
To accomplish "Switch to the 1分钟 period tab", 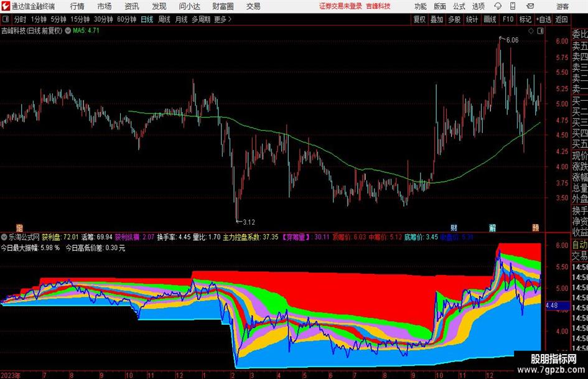I will 38,19.
